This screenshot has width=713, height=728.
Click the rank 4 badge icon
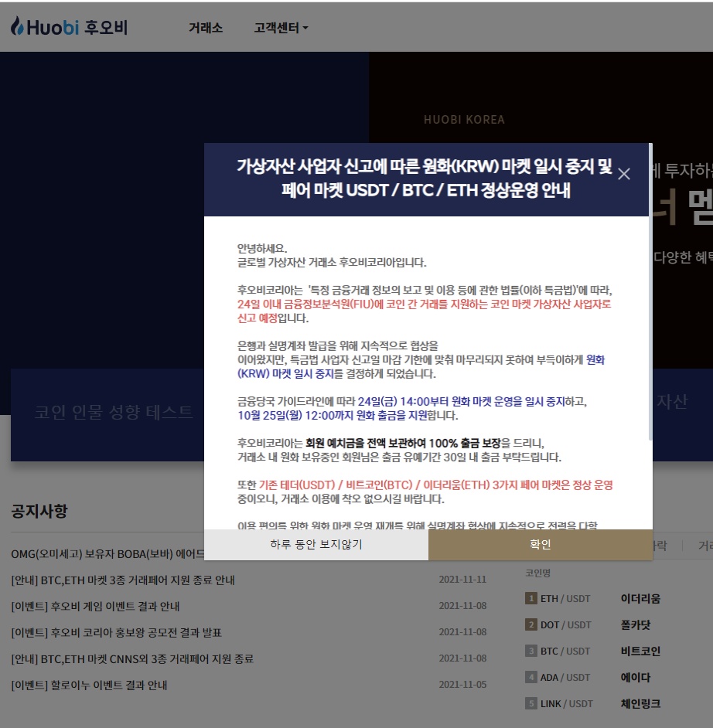(x=531, y=677)
